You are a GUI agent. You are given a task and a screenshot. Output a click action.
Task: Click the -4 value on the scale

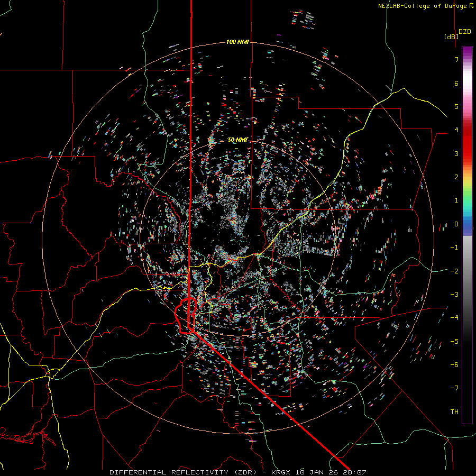coord(454,318)
